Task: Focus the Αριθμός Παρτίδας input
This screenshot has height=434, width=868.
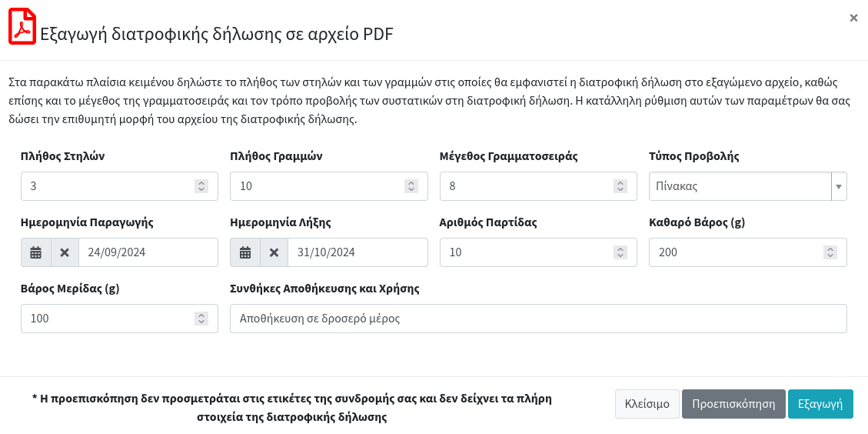Action: (539, 252)
